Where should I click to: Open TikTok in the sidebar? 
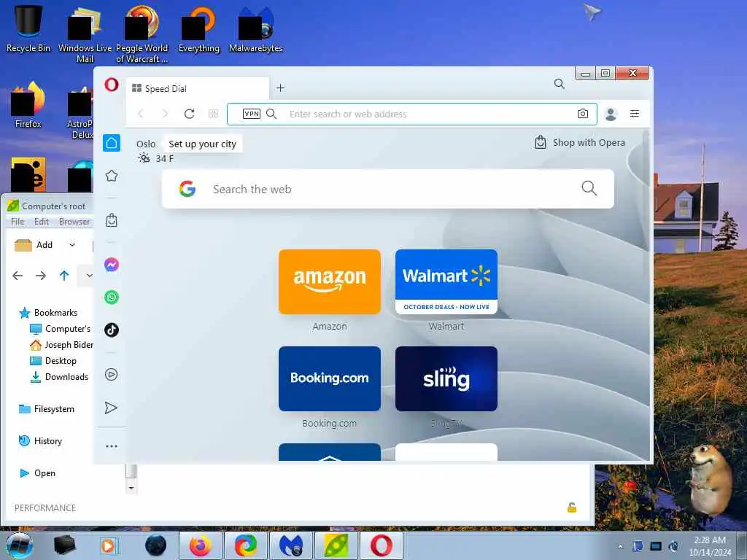[112, 330]
